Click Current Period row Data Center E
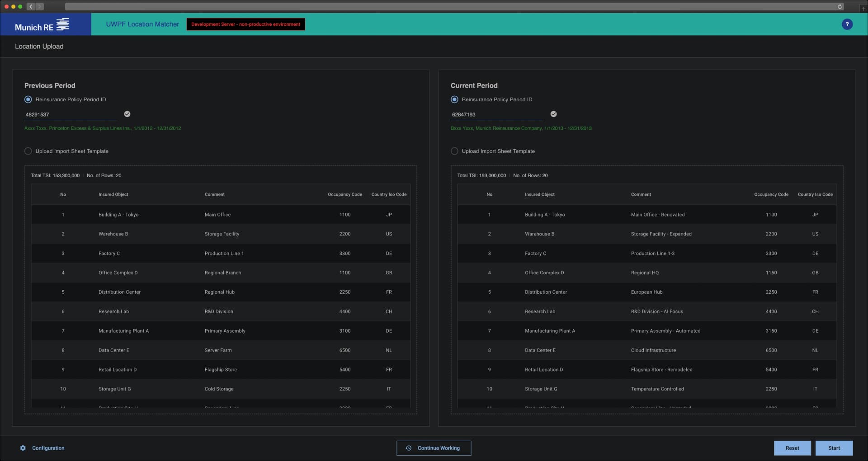Image resolution: width=868 pixels, height=461 pixels. [647, 350]
